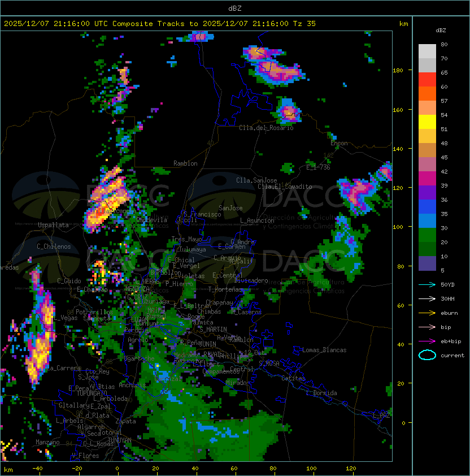The height and width of the screenshot is (476, 470).
Task: Click the 'L_Asuncion' map label
Action: coord(257,220)
